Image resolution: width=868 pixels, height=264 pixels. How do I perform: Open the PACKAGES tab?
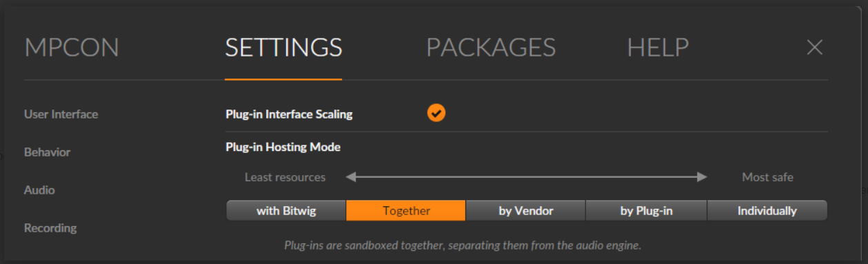pyautogui.click(x=491, y=48)
